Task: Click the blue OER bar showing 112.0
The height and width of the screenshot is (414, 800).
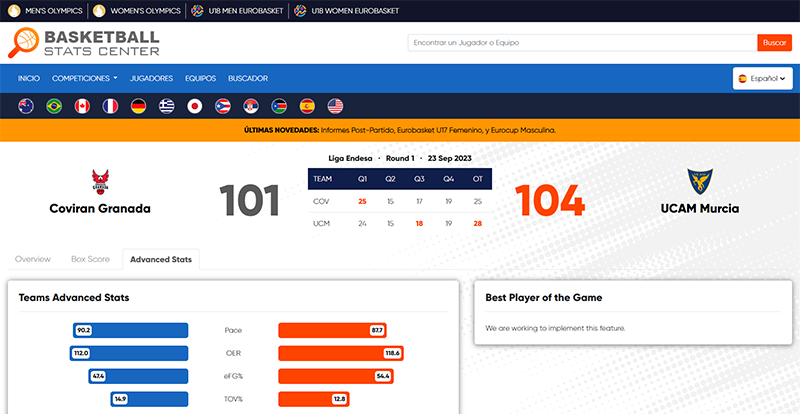Action: (129, 353)
